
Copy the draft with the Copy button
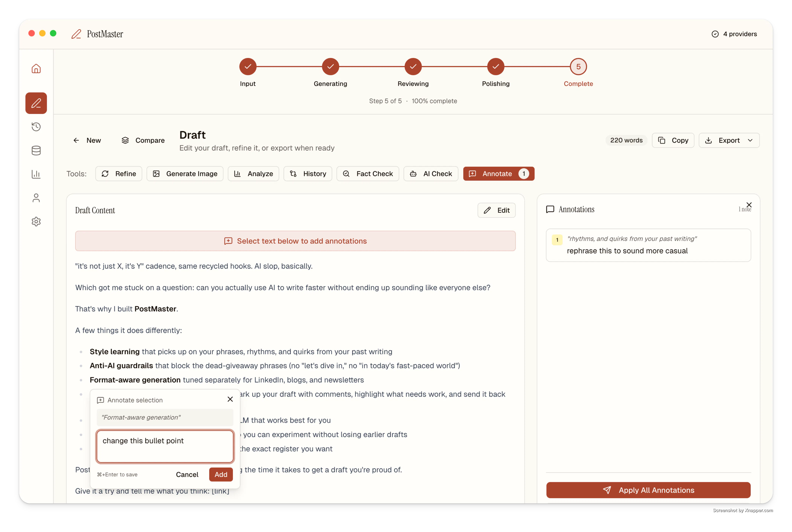pyautogui.click(x=673, y=141)
